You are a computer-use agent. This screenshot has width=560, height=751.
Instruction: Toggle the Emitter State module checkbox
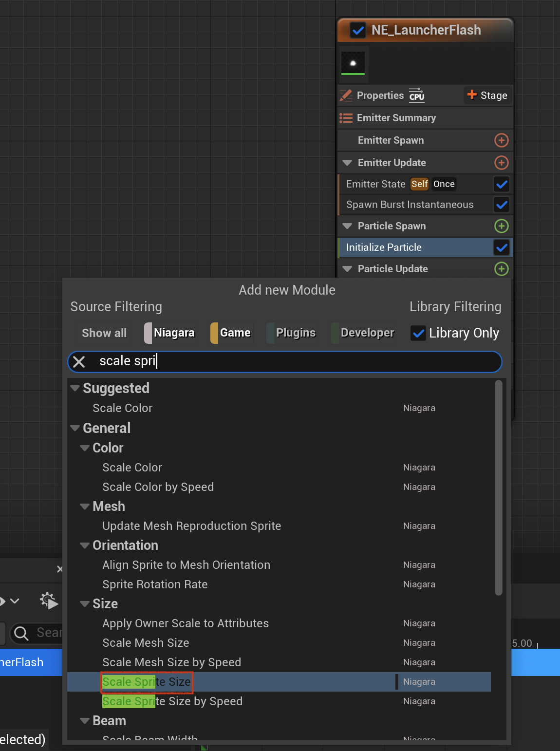coord(502,184)
